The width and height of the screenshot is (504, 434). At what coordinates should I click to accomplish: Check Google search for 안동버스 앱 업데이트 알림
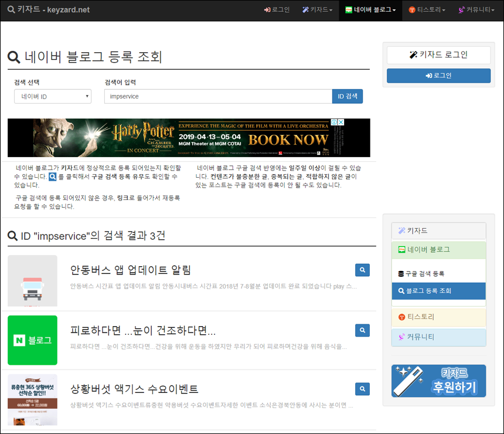362,270
